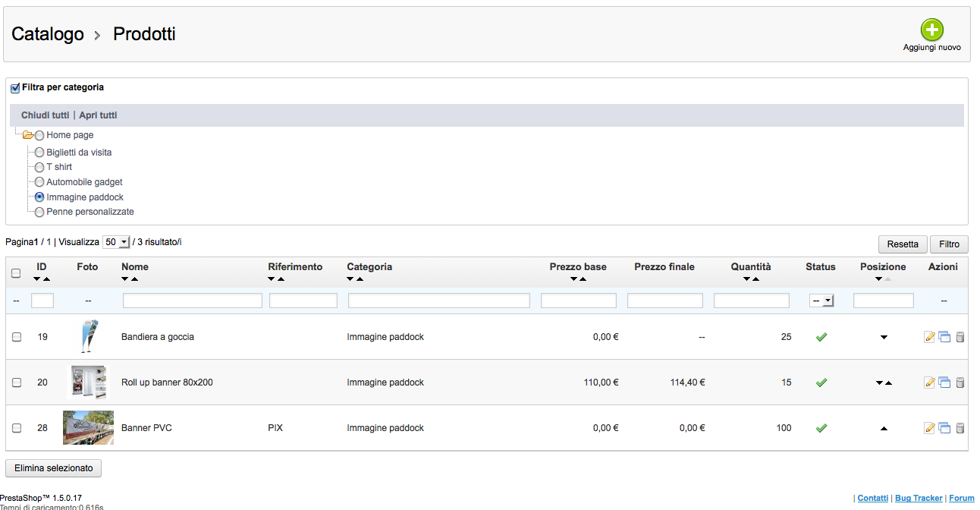Delete Roll up banner 80x200 via trash icon
This screenshot has height=510, width=980.
960,382
